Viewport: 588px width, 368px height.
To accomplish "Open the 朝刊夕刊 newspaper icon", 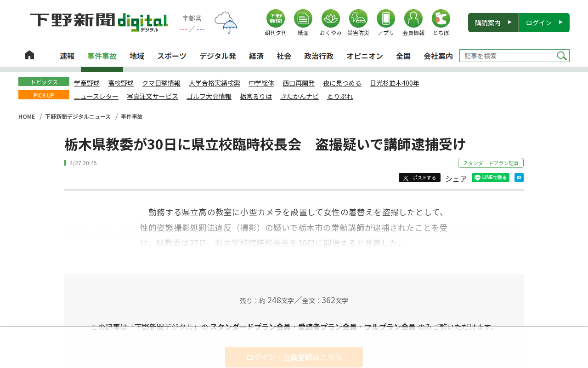I will click(276, 23).
